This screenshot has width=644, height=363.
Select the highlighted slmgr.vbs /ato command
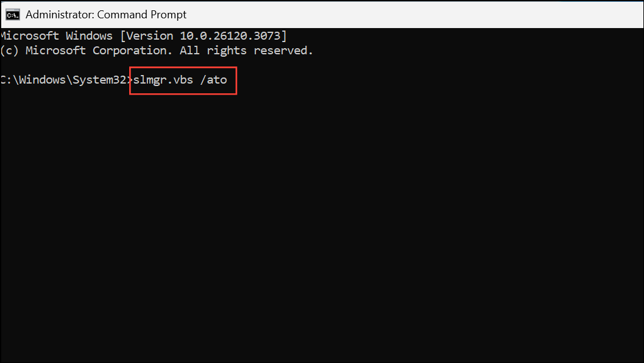coord(183,79)
